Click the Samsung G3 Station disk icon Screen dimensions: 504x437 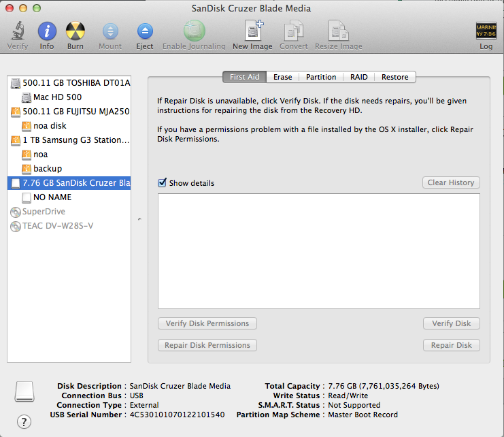click(x=16, y=140)
